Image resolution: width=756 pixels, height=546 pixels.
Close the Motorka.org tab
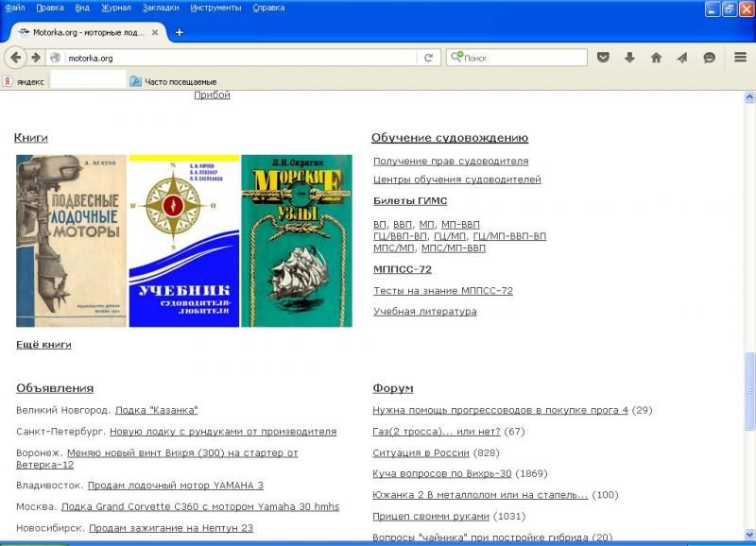(x=155, y=32)
